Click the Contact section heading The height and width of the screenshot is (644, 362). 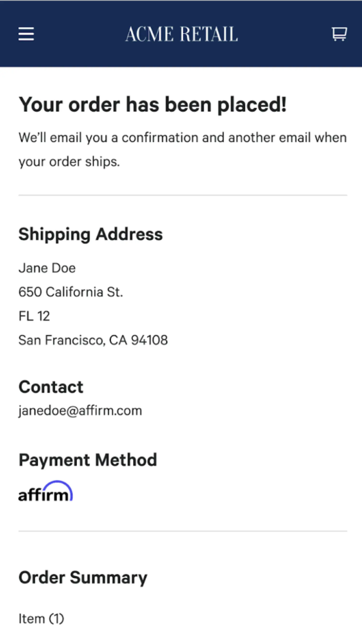(x=51, y=387)
